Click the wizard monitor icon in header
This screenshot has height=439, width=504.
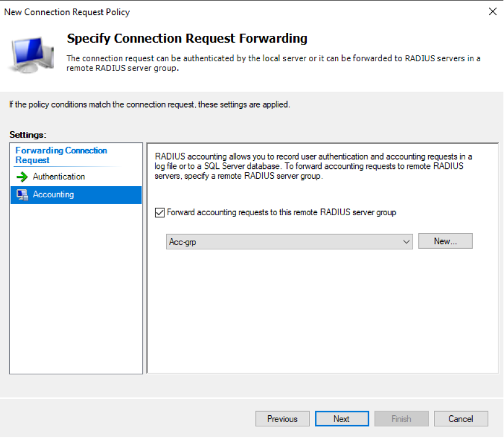click(32, 51)
